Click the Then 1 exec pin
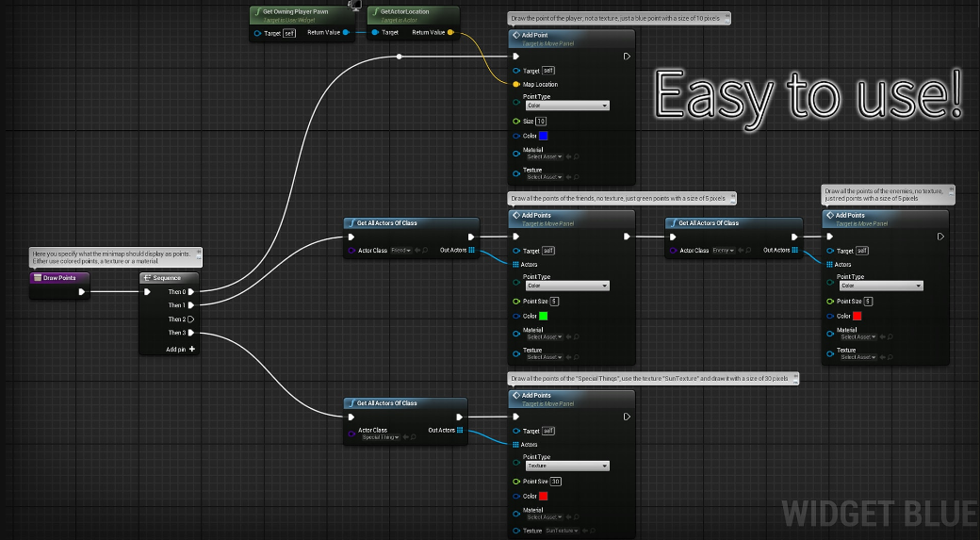The height and width of the screenshot is (540, 980). click(x=191, y=305)
